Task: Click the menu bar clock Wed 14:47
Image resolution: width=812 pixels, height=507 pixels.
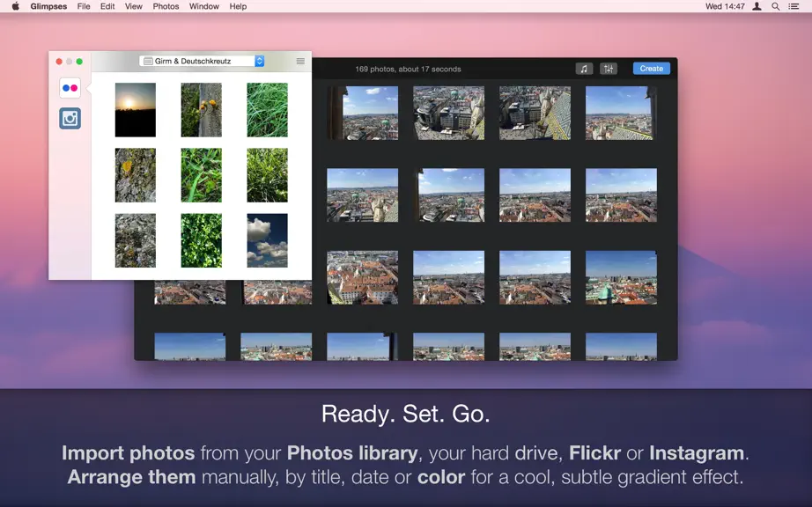Action: click(x=725, y=6)
